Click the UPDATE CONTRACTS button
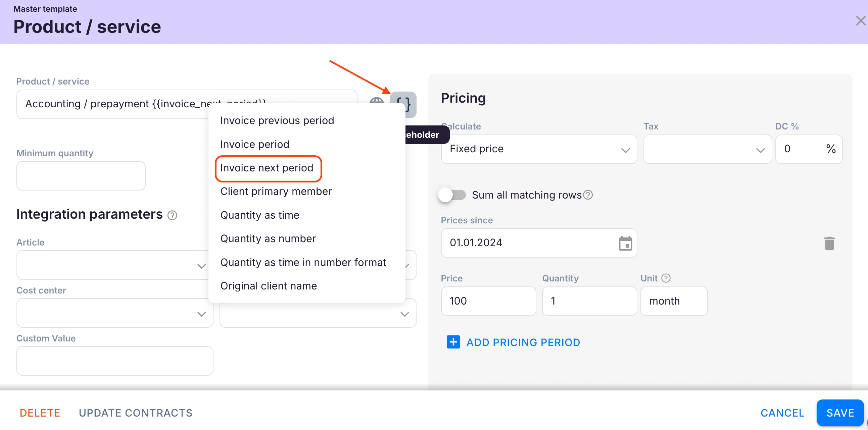 pos(136,413)
